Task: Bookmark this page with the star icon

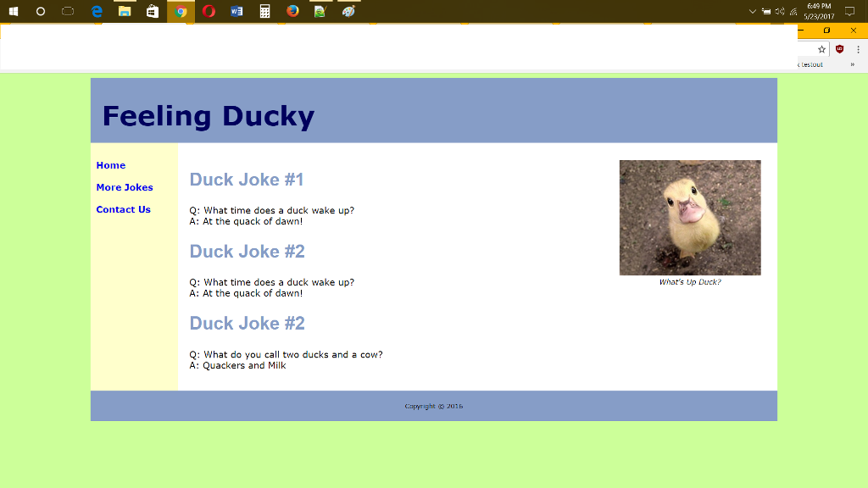Action: (x=821, y=49)
